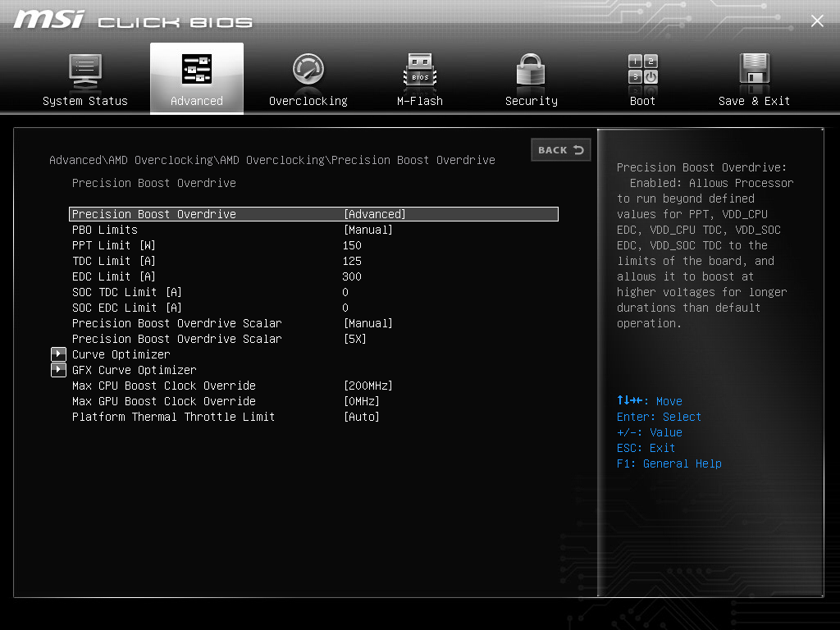Image resolution: width=840 pixels, height=630 pixels.
Task: Expand the Curve Optimizer submenu arrow
Action: coord(58,354)
